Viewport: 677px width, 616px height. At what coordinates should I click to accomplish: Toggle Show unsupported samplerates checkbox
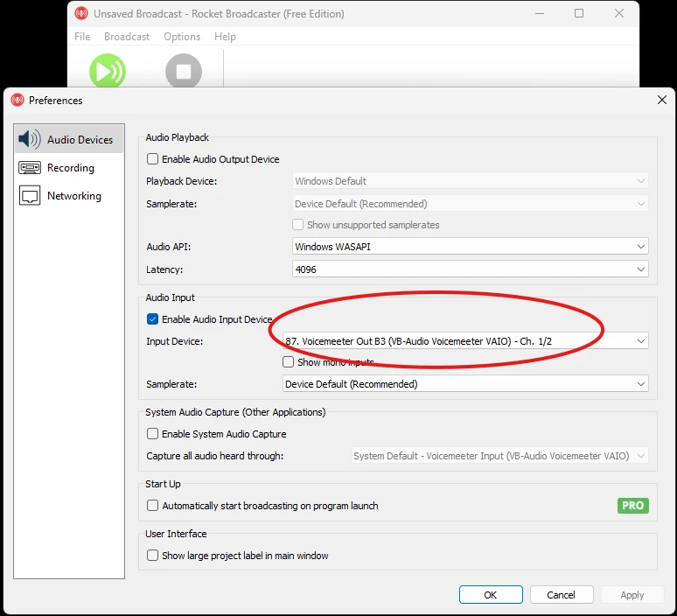pyautogui.click(x=297, y=225)
